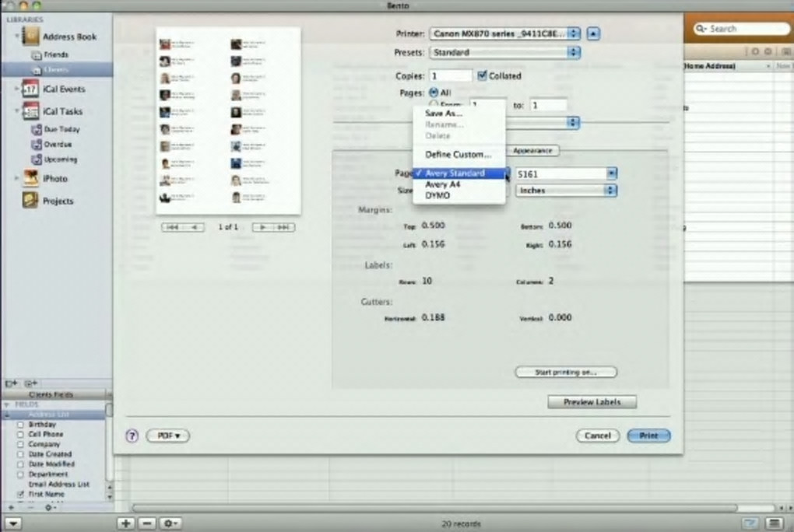Go to previous page of label preview
The image size is (794, 532).
194,227
